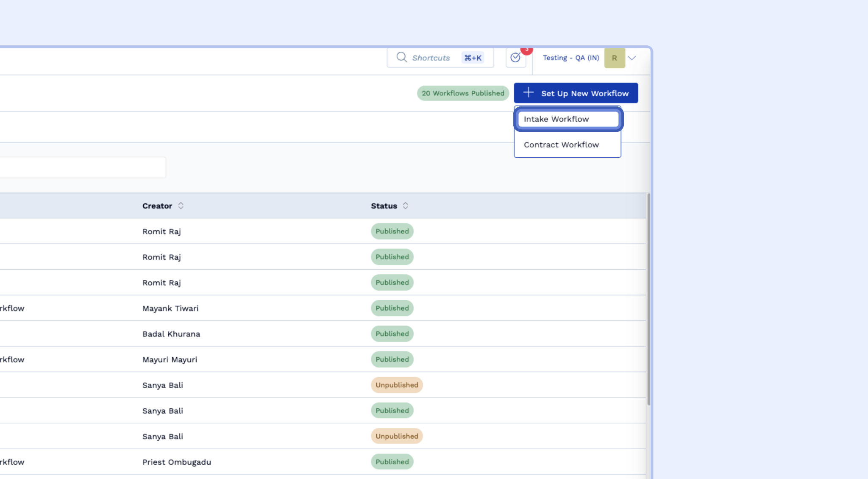Click the R user avatar
The image size is (868, 479).
click(x=614, y=58)
